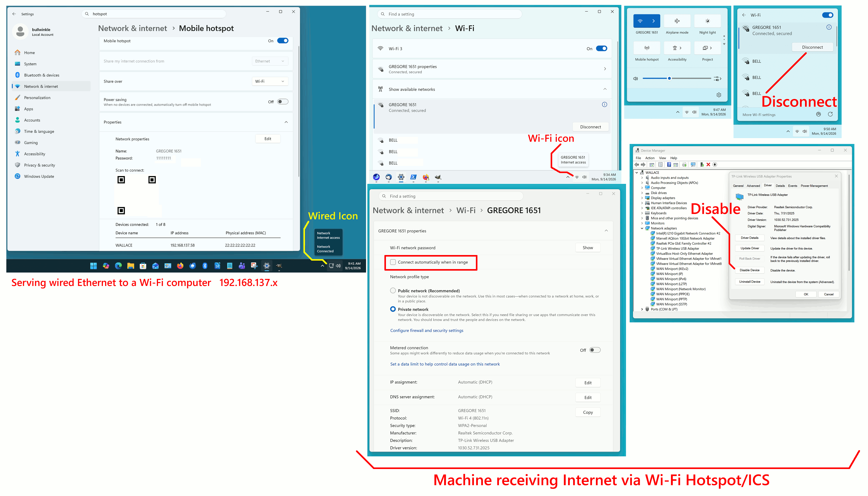Enable Power saving toggle
This screenshot has height=496, width=868.
pos(282,102)
